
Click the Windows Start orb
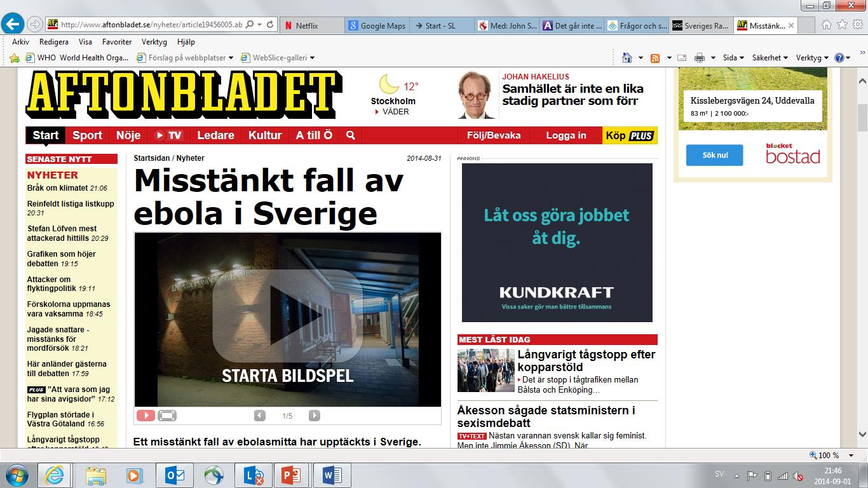(x=17, y=475)
